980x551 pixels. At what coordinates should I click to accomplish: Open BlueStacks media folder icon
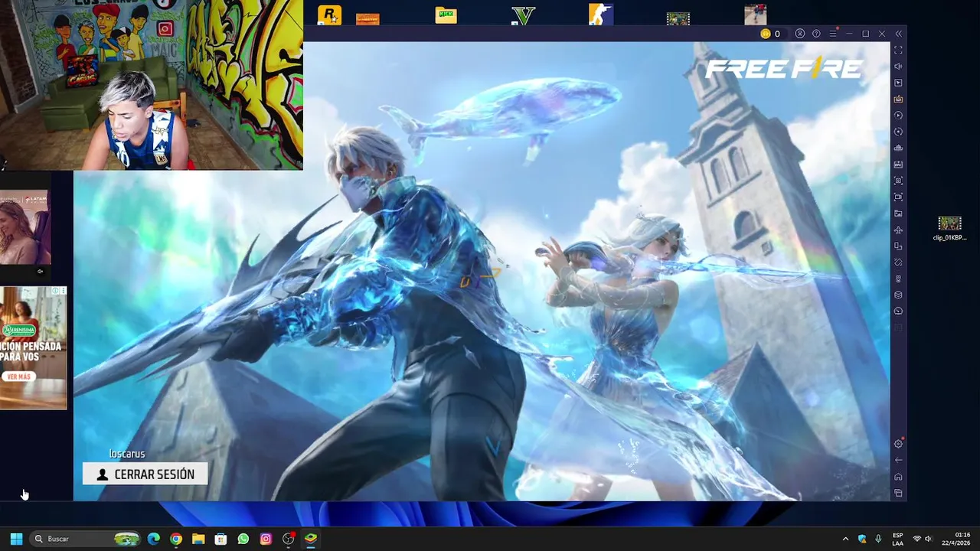pyautogui.click(x=899, y=214)
